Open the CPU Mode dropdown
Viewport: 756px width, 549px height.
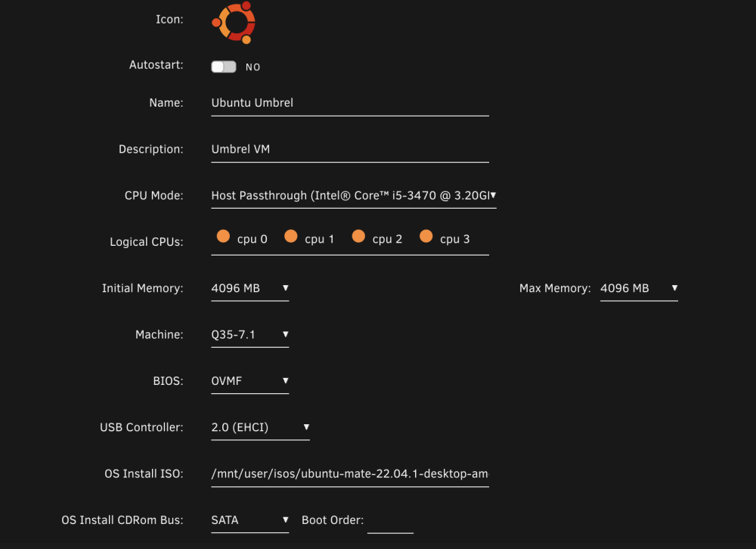tap(354, 196)
